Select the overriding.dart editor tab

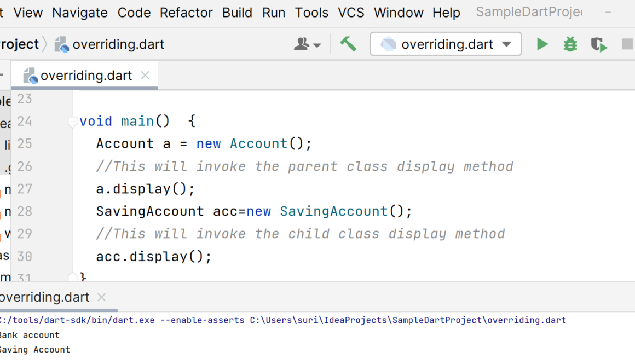tap(85, 76)
